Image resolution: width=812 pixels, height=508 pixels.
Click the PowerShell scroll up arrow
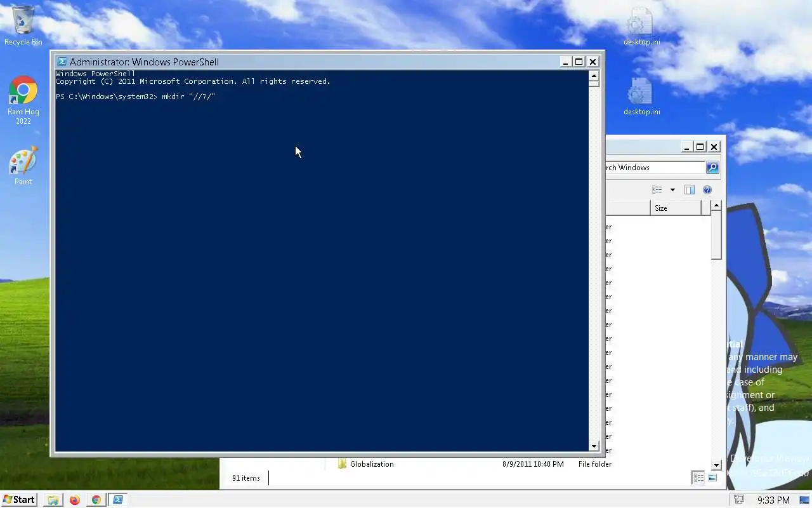(x=594, y=76)
